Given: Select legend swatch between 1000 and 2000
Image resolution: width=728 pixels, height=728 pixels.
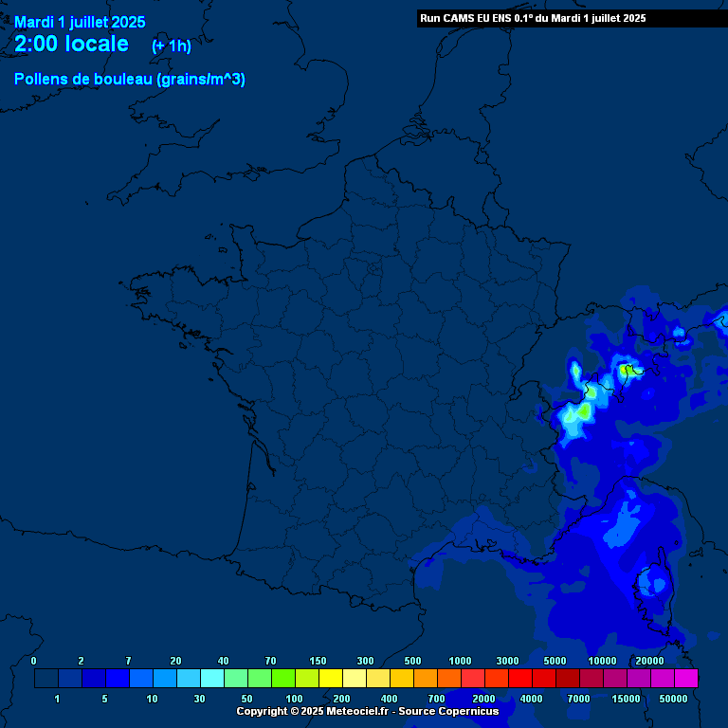Looking at the screenshot, I should pos(473,678).
